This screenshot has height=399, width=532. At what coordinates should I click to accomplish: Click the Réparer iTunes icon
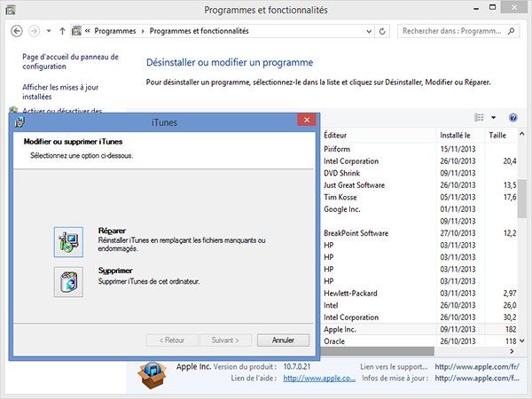tap(68, 242)
